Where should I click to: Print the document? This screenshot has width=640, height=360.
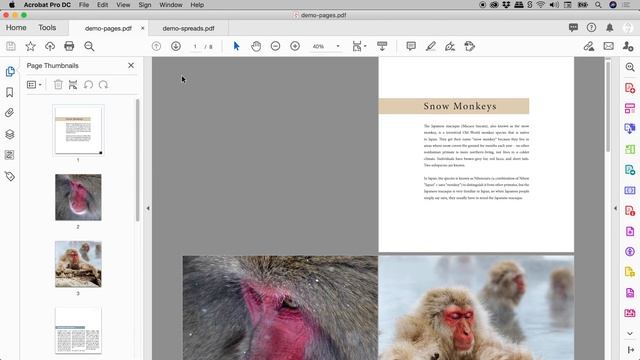[69, 46]
